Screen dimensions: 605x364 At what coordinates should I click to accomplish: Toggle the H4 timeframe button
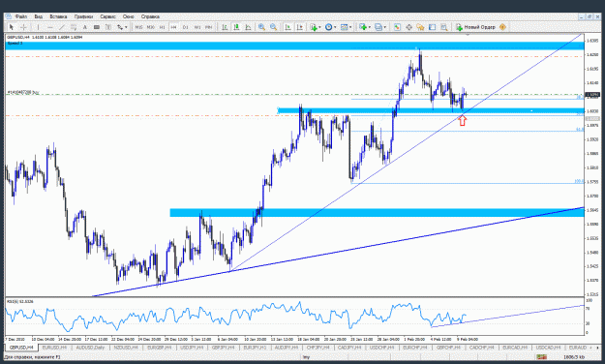173,27
